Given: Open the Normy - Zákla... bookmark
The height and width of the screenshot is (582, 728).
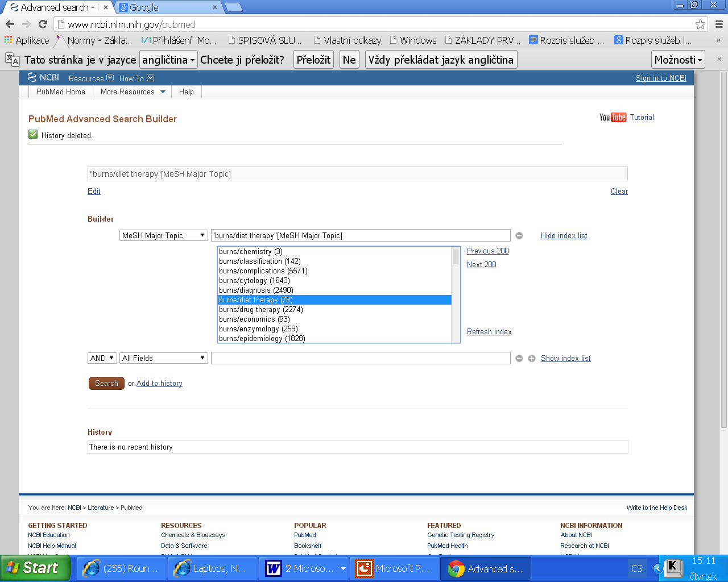Looking at the screenshot, I should 94,40.
